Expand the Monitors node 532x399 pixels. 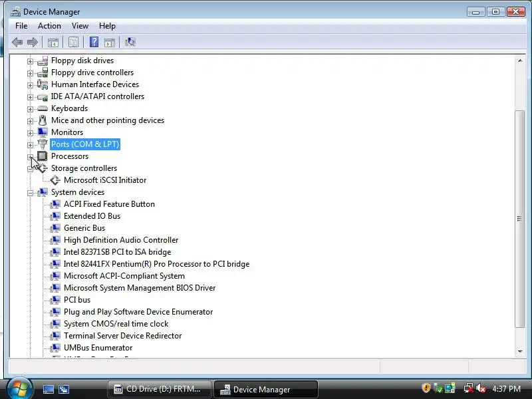(x=30, y=133)
